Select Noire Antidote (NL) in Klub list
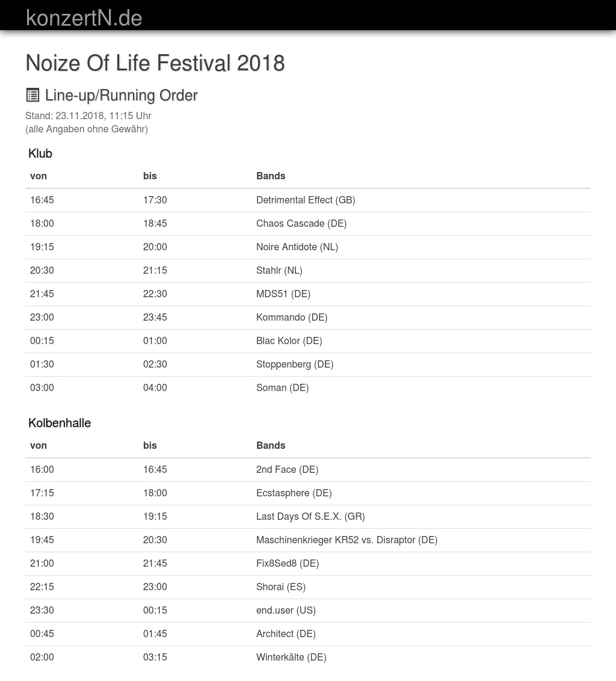The image size is (616, 681). tap(297, 247)
